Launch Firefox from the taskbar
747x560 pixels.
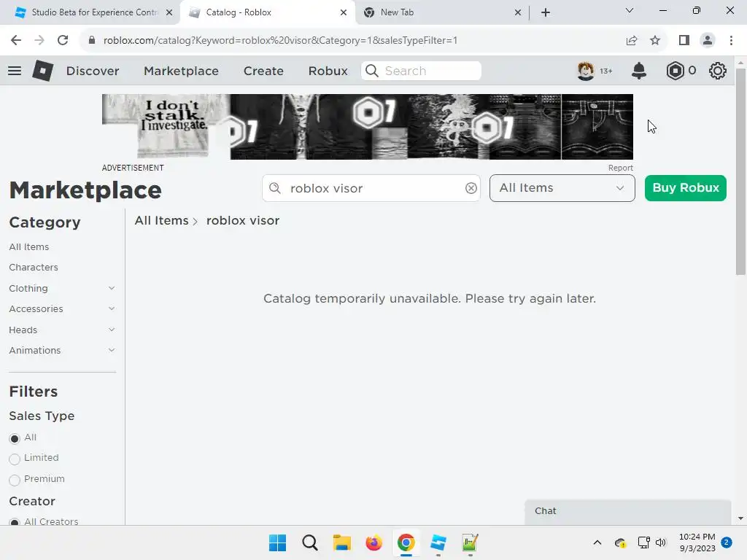pos(374,542)
